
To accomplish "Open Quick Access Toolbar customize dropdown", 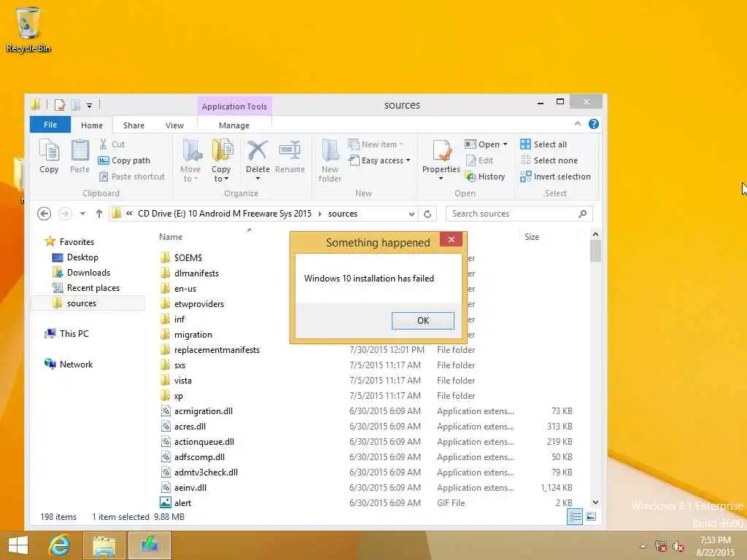I will (x=89, y=105).
